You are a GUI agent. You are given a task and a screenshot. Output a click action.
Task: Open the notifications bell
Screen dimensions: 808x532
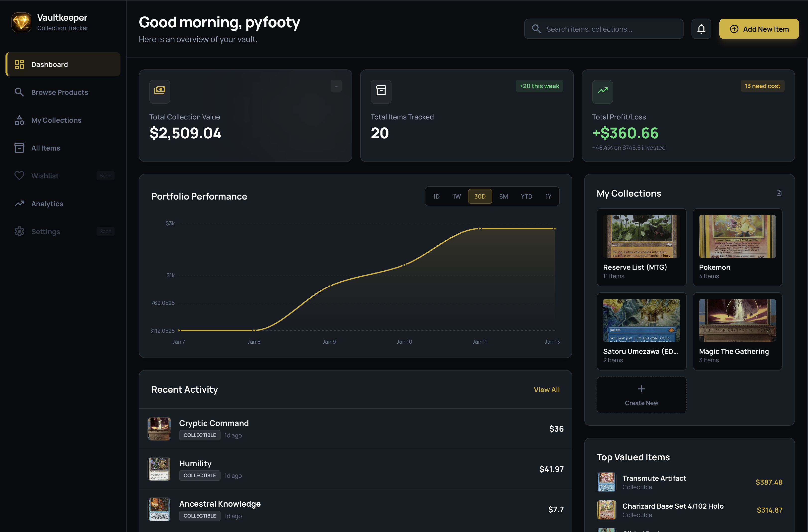tap(701, 29)
